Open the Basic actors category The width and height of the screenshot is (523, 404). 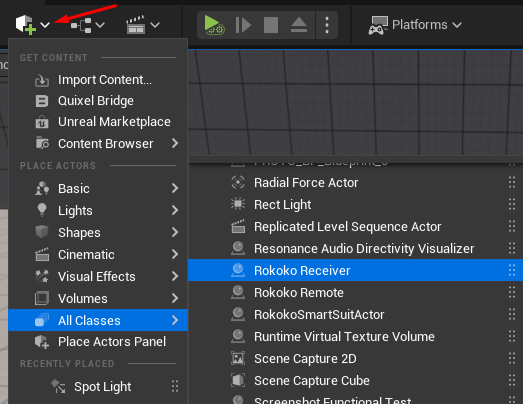(x=98, y=188)
